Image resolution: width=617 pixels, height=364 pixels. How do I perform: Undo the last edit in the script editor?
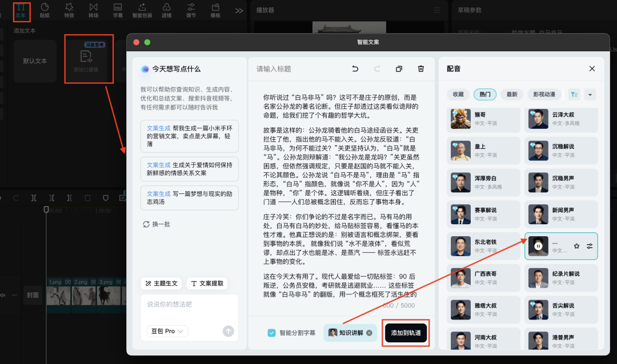[355, 68]
